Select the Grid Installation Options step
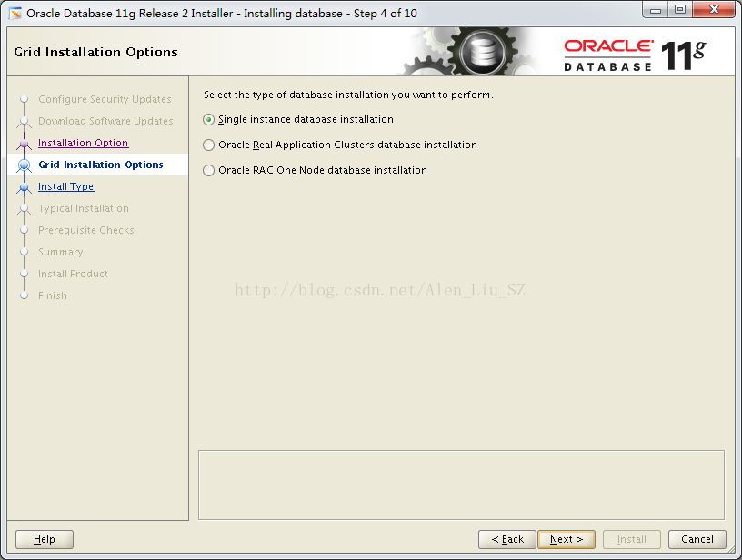742x560 pixels. point(101,165)
